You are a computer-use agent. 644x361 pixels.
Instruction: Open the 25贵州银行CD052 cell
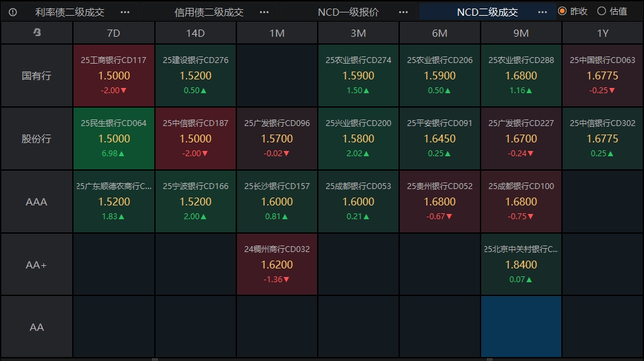[439, 202]
